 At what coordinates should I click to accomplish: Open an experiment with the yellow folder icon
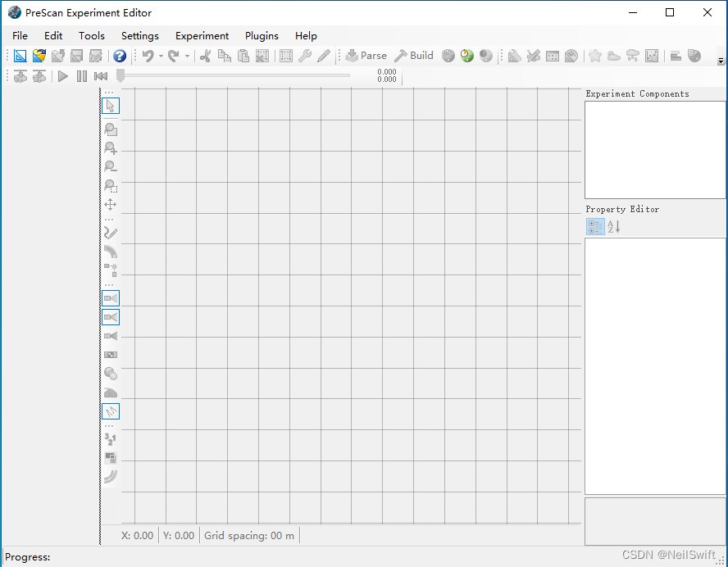click(x=39, y=56)
